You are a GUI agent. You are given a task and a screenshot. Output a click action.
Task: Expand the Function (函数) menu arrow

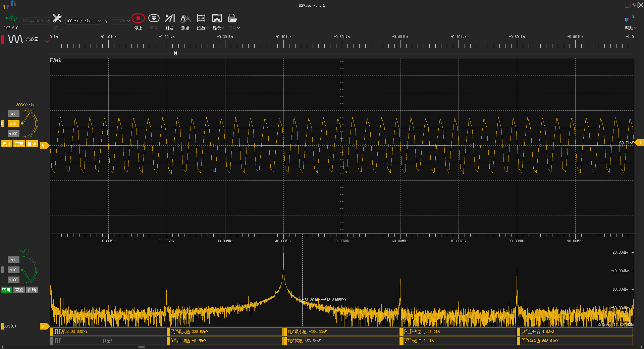[207, 28]
